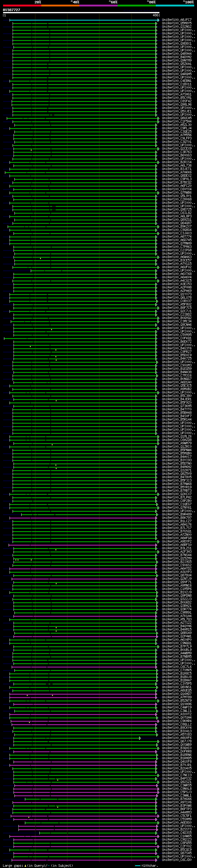The height and width of the screenshot is (868, 197).
Task: Select hit label UniRef100_B4T805
Action: (177, 477)
